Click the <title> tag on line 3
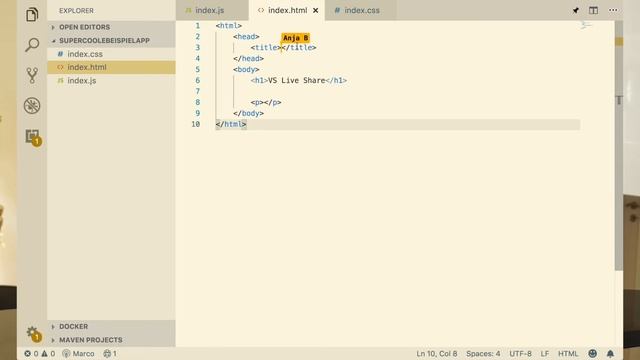The height and width of the screenshot is (360, 640). coord(266,47)
